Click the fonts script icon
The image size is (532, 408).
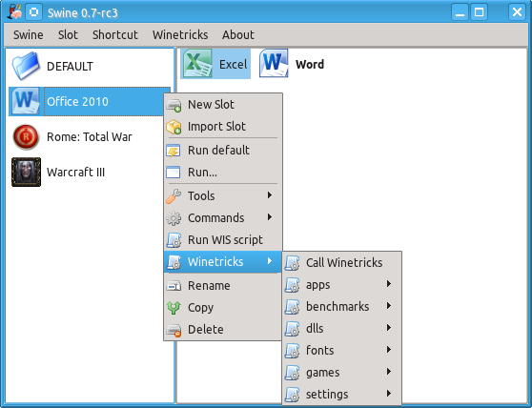(x=292, y=351)
